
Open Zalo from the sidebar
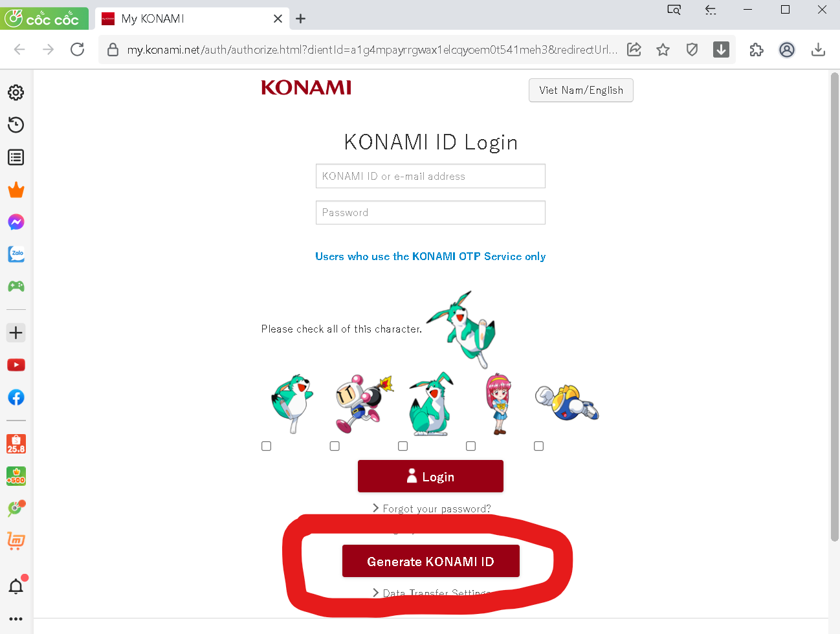[16, 254]
